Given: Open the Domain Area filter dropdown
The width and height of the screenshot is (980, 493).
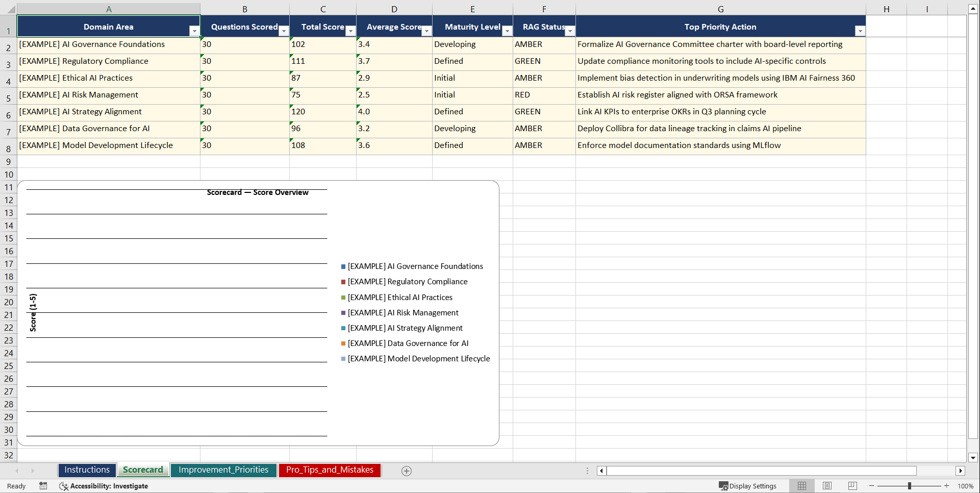Looking at the screenshot, I should 194,31.
